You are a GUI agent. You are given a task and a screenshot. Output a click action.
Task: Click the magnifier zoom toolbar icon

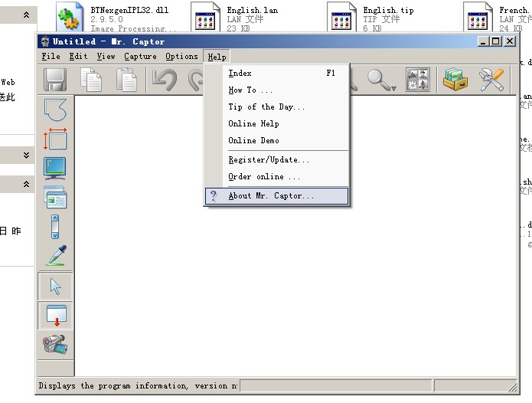pyautogui.click(x=378, y=80)
